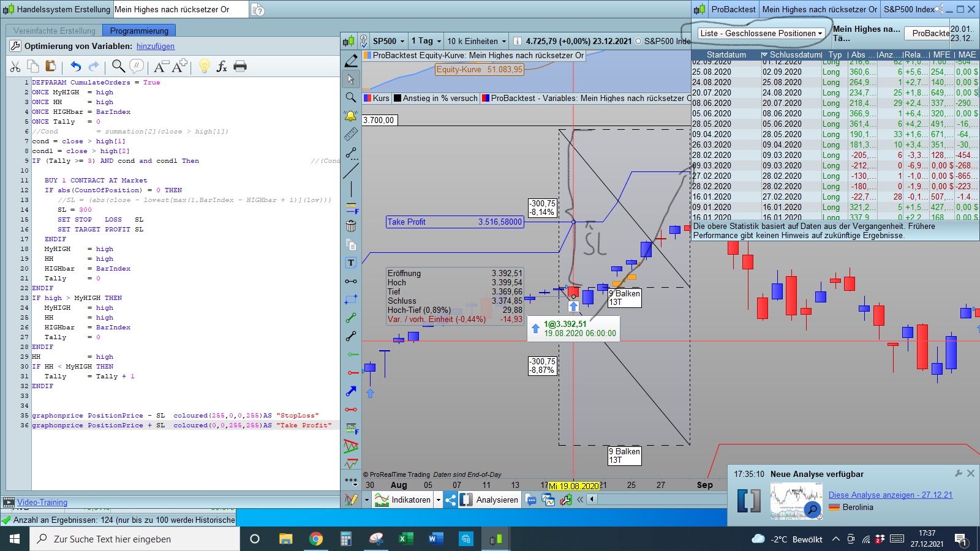The height and width of the screenshot is (551, 980).
Task: Click the help icon beside strategy title
Action: 258,9
